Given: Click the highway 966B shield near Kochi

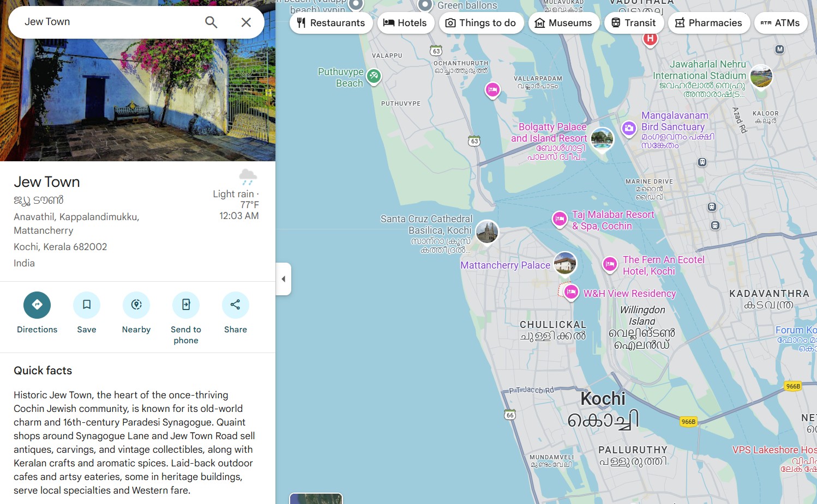Looking at the screenshot, I should (688, 422).
